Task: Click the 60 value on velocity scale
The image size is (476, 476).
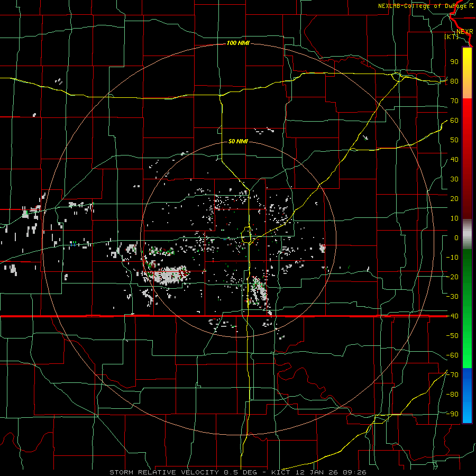Action: click(x=454, y=121)
